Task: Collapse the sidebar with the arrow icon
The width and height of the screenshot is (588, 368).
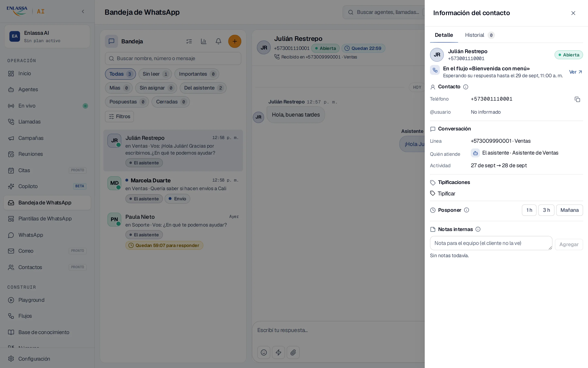Action: (83, 11)
